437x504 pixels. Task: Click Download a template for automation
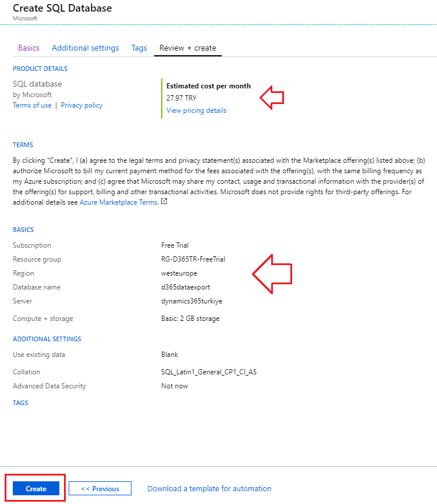click(209, 488)
